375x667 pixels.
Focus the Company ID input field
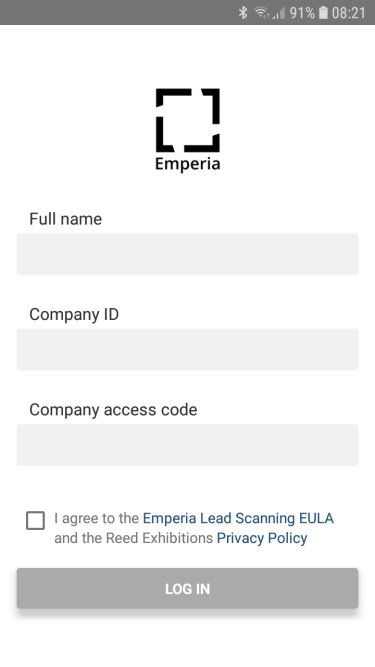point(188,349)
